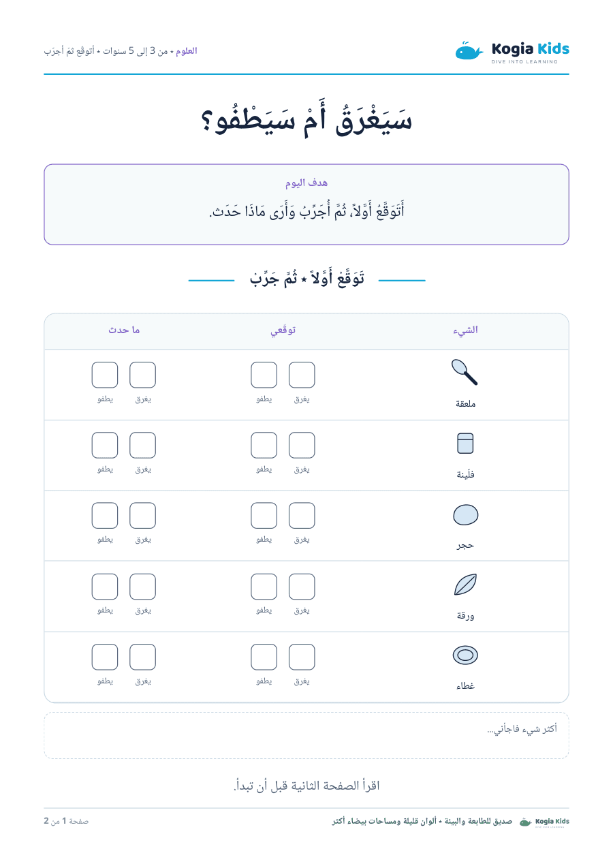Click the spoon icon (ملعقة)
Viewport: 613px width, 868px height.
click(465, 373)
